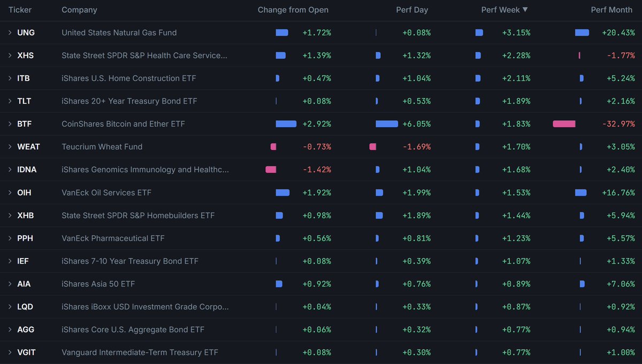Expand the IDNA row chevron
642x364 pixels.
[10, 170]
